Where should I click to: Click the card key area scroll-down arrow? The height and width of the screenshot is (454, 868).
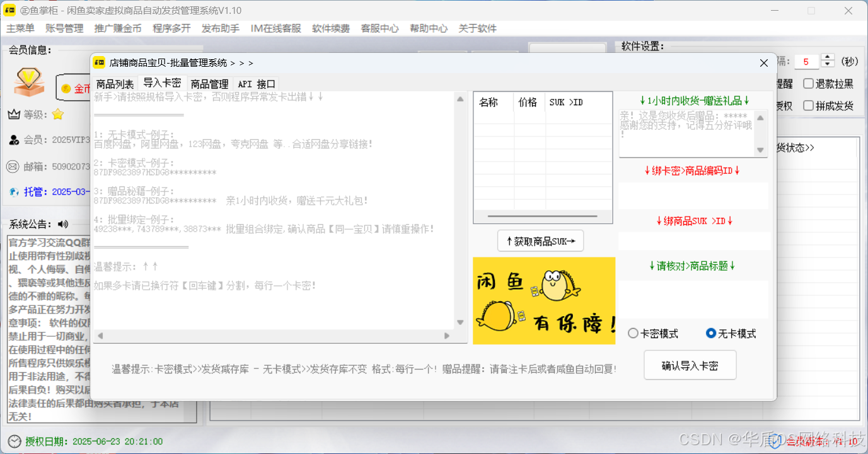(x=460, y=322)
